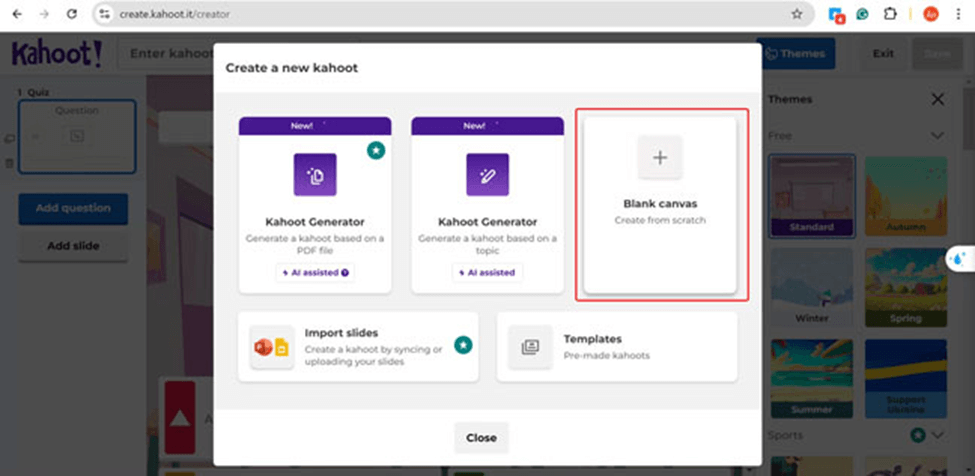Image resolution: width=975 pixels, height=476 pixels.
Task: Click the address bar URL
Action: 174,14
